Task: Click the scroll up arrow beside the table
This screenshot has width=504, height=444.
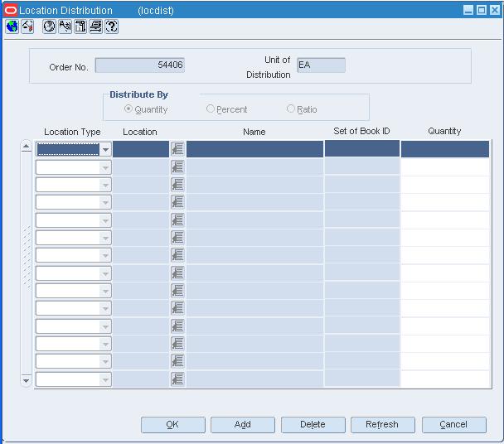Action: tap(26, 147)
